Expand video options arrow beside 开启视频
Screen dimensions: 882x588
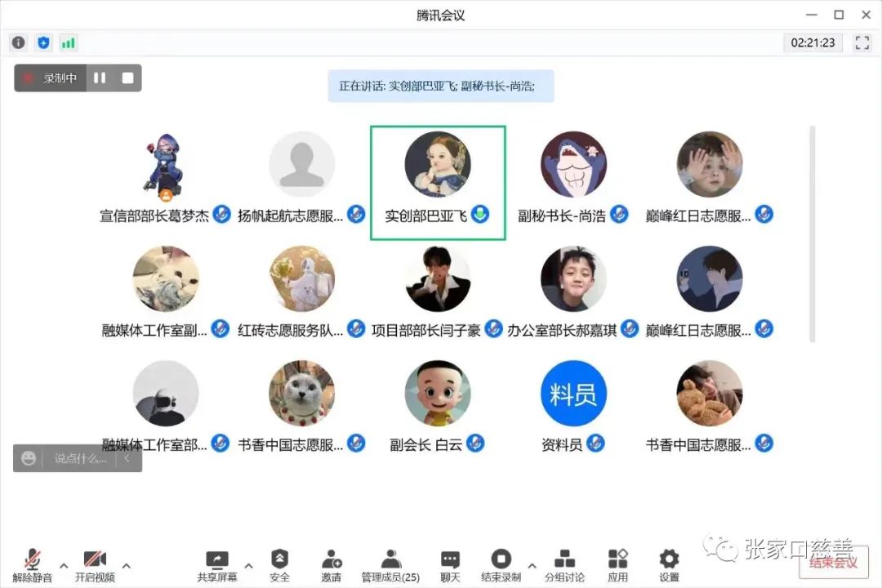(127, 565)
